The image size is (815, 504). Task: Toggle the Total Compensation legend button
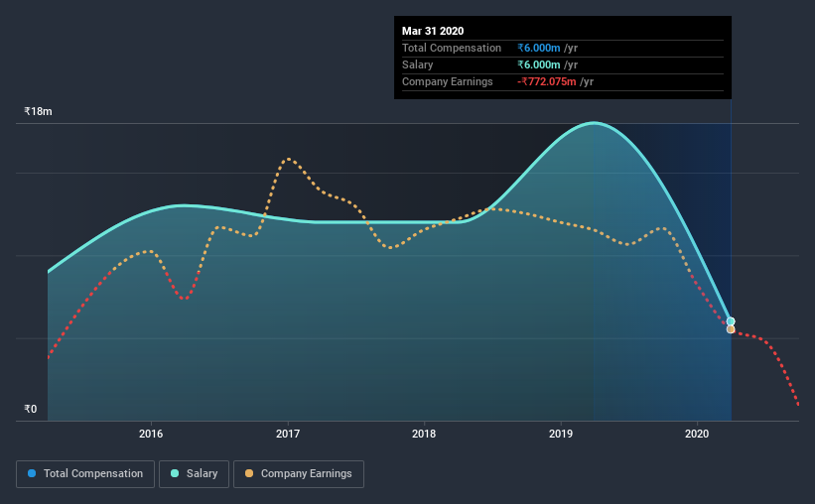point(85,474)
